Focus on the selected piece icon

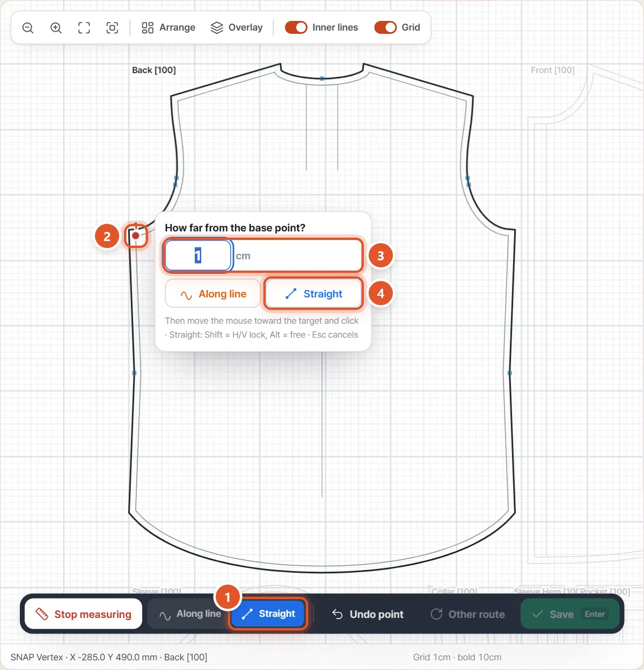tap(112, 28)
